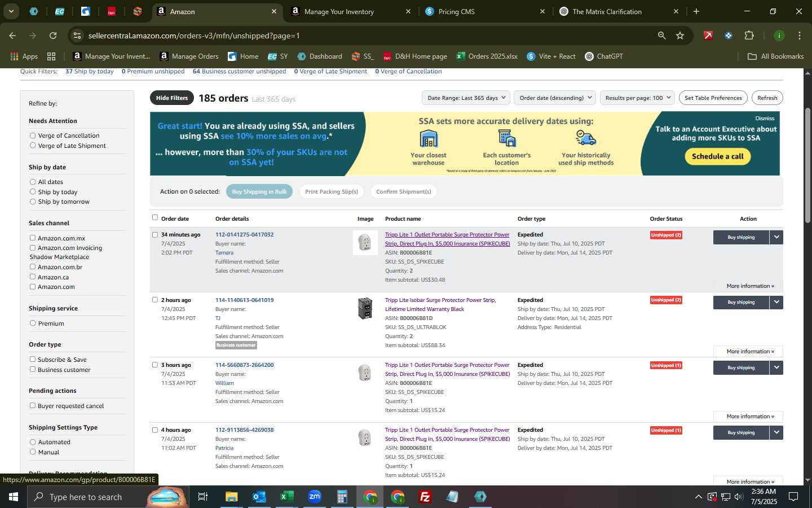Open FileZilla from the taskbar
The height and width of the screenshot is (508, 812).
coord(425,497)
